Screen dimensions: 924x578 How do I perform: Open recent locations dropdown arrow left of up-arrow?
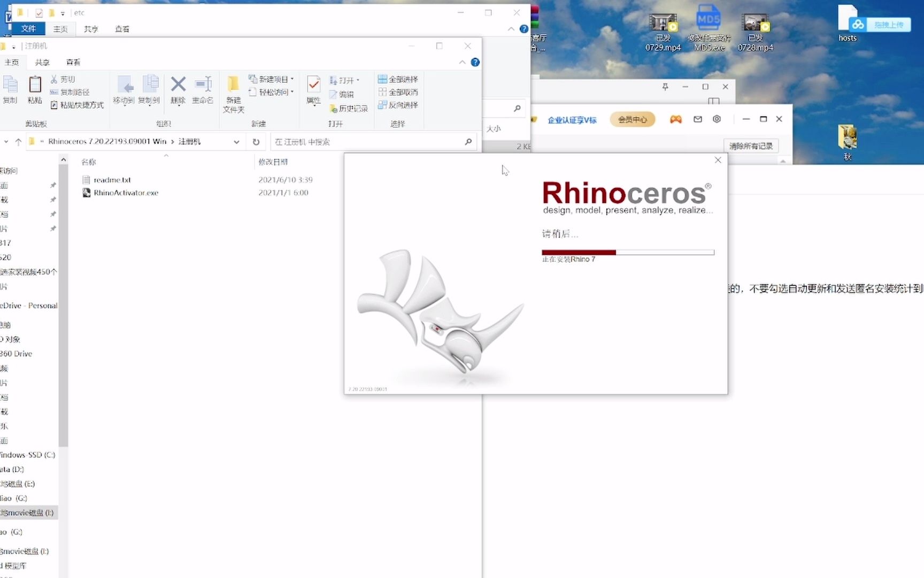point(6,142)
